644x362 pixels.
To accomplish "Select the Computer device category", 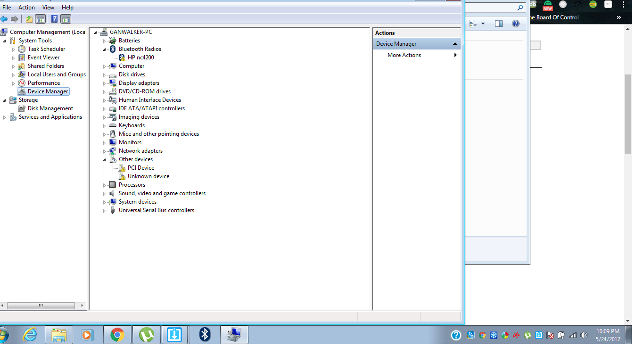I will (132, 66).
